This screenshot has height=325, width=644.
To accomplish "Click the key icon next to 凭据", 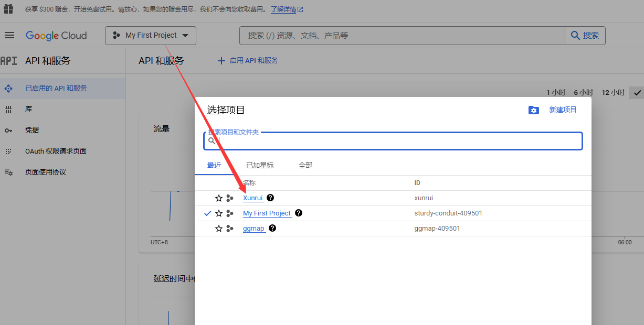I will click(x=8, y=130).
